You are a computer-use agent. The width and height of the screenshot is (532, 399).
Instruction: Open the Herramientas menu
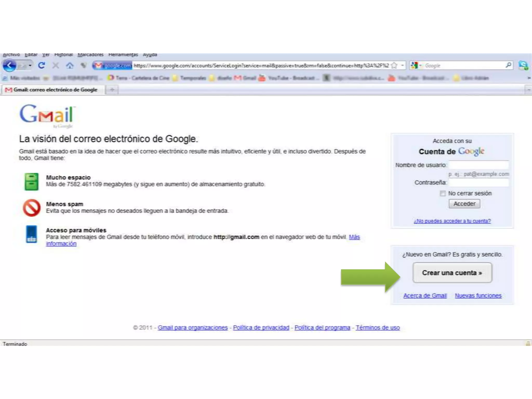click(123, 55)
